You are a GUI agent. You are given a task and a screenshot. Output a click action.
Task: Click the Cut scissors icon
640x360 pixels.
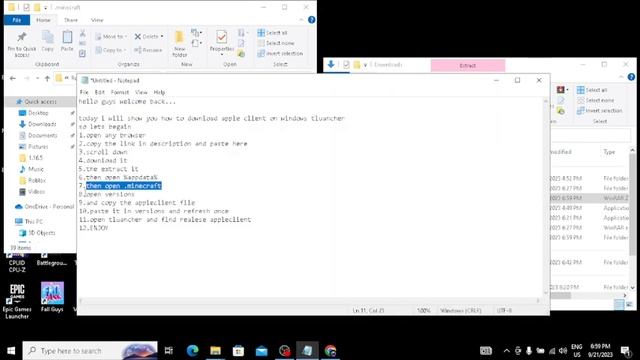point(82,33)
